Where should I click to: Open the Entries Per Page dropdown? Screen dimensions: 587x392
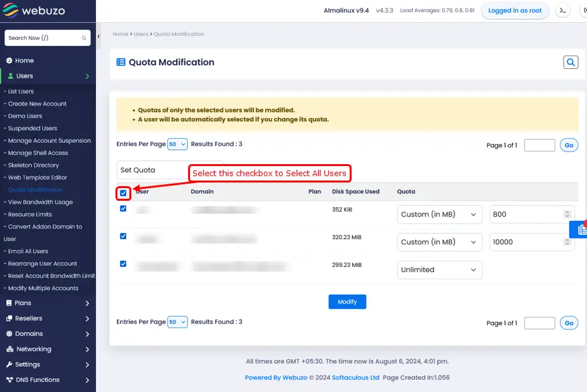tap(177, 144)
